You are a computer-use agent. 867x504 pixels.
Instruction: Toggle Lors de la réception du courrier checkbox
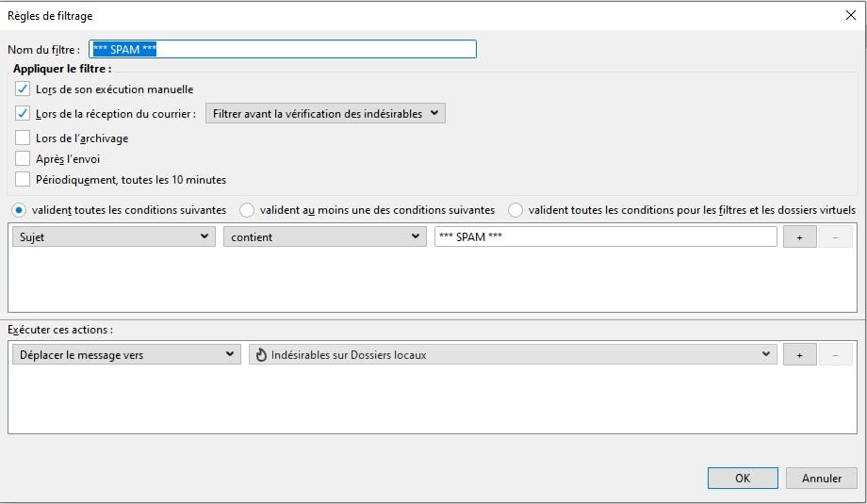coord(23,114)
